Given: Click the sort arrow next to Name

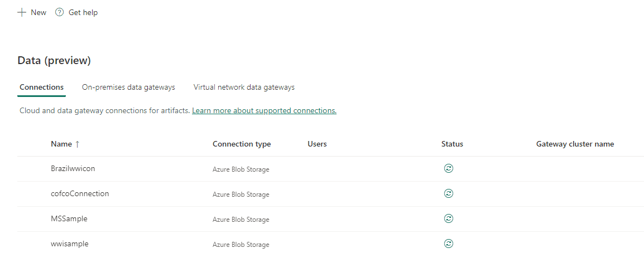Looking at the screenshot, I should point(77,144).
